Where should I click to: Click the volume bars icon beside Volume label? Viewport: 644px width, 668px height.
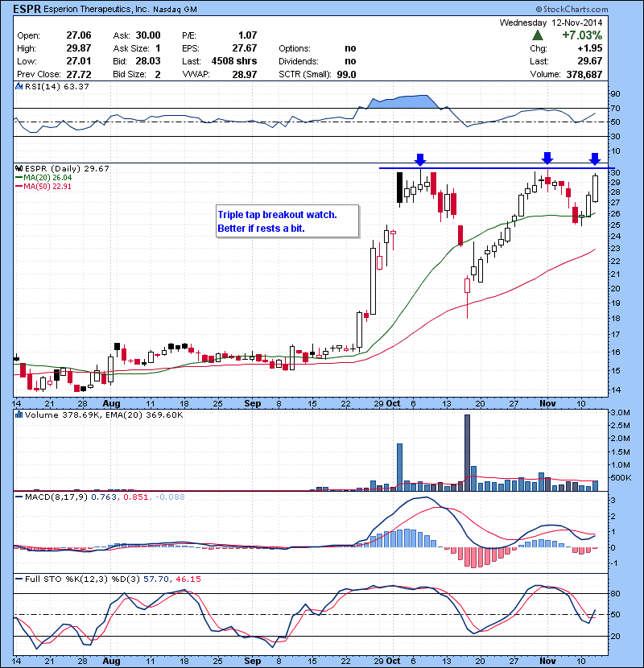19,414
